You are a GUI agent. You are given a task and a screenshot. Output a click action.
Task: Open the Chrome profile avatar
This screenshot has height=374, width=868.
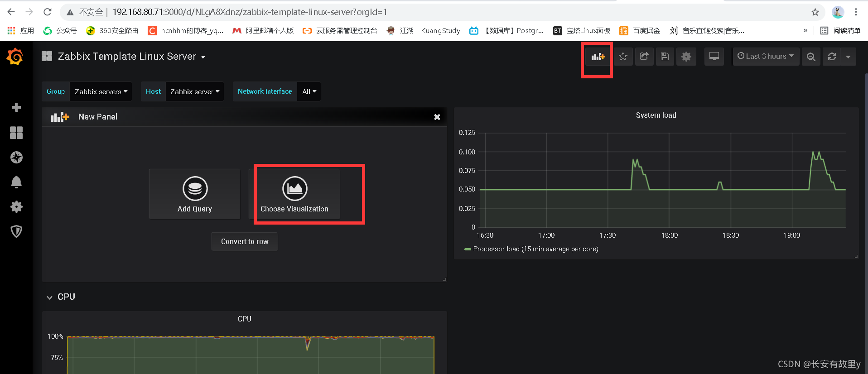pos(838,12)
